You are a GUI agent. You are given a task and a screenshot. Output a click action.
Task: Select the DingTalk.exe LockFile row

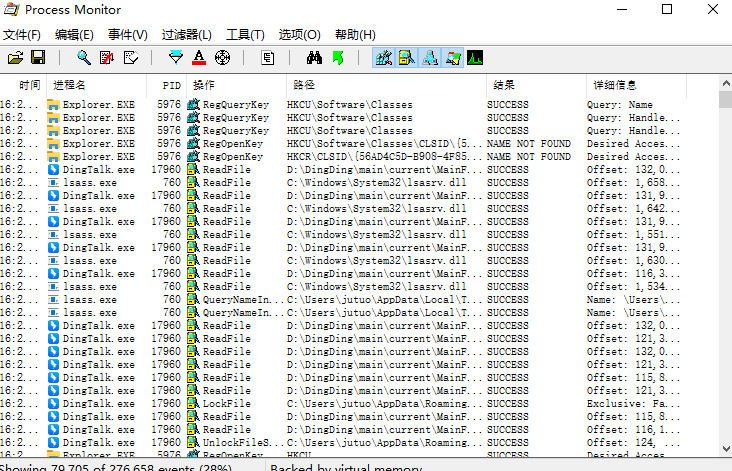[x=343, y=404]
